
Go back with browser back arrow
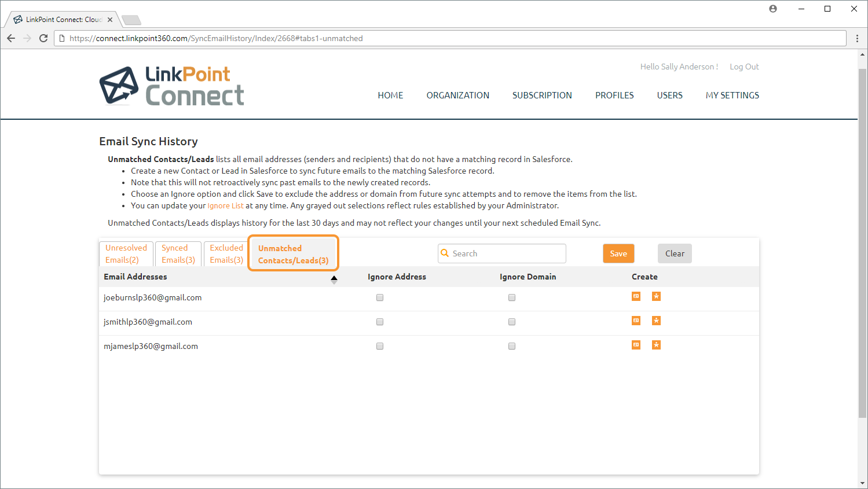click(11, 38)
